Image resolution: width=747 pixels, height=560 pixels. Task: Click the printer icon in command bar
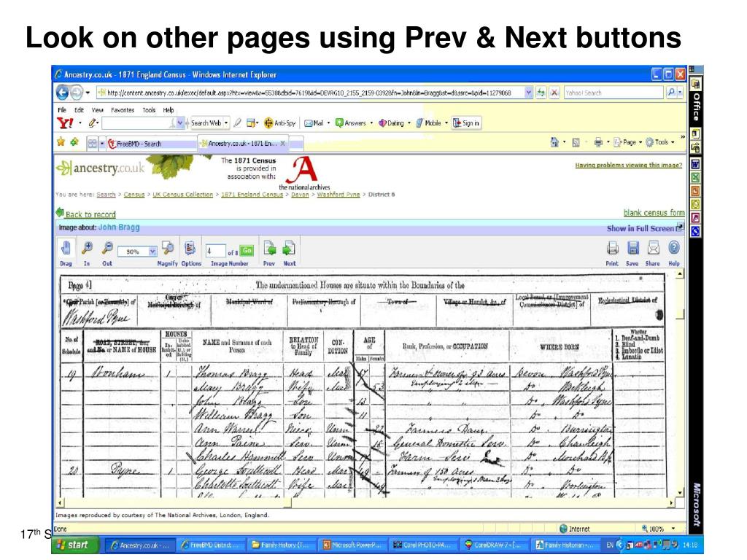(598, 142)
